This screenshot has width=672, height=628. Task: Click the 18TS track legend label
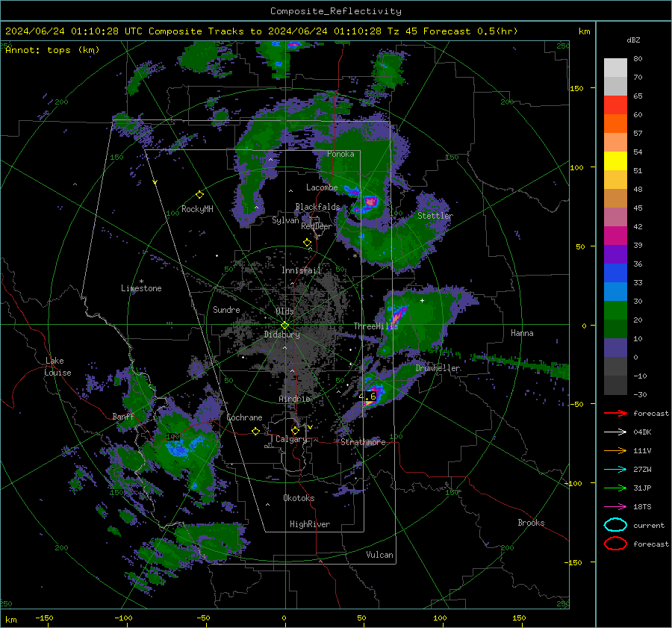click(642, 507)
